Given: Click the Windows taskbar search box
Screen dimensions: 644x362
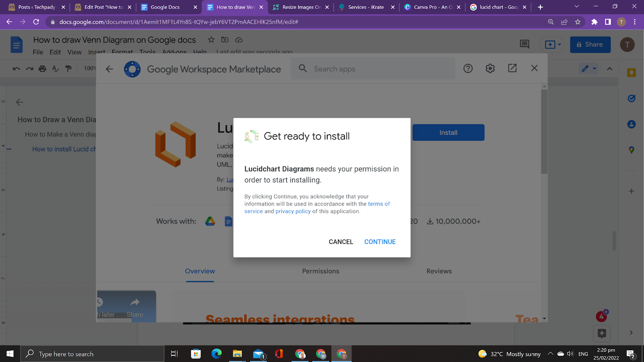Looking at the screenshot, I should point(92,354).
